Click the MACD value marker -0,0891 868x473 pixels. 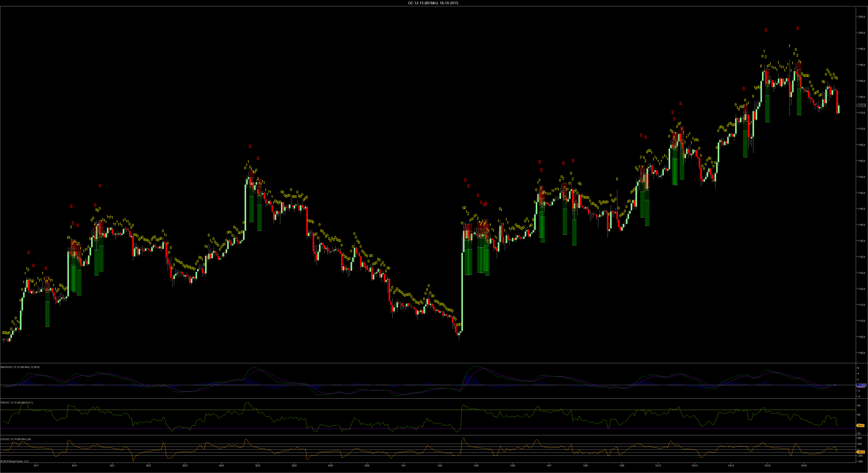tap(861, 385)
